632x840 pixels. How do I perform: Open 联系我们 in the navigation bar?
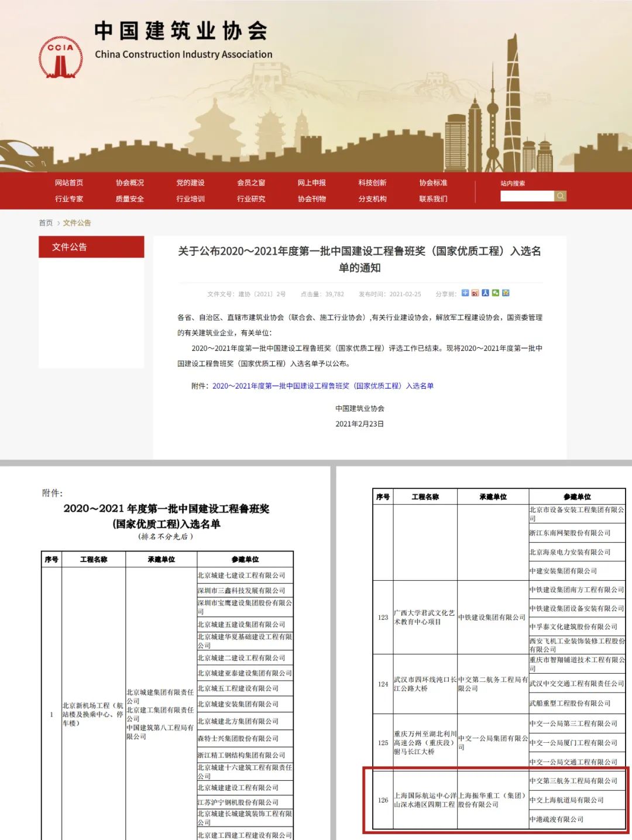[x=433, y=199]
